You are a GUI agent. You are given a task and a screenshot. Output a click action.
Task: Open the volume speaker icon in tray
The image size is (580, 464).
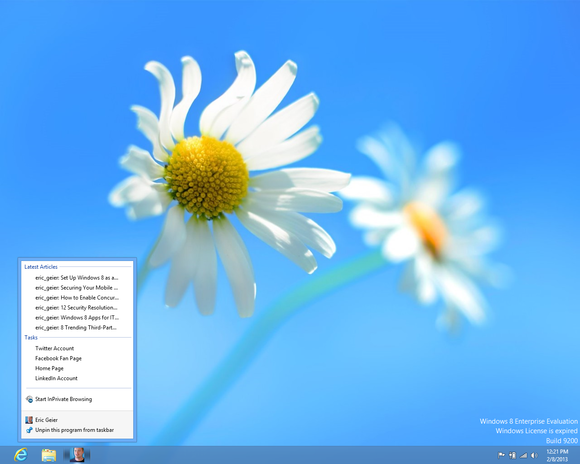(x=534, y=455)
